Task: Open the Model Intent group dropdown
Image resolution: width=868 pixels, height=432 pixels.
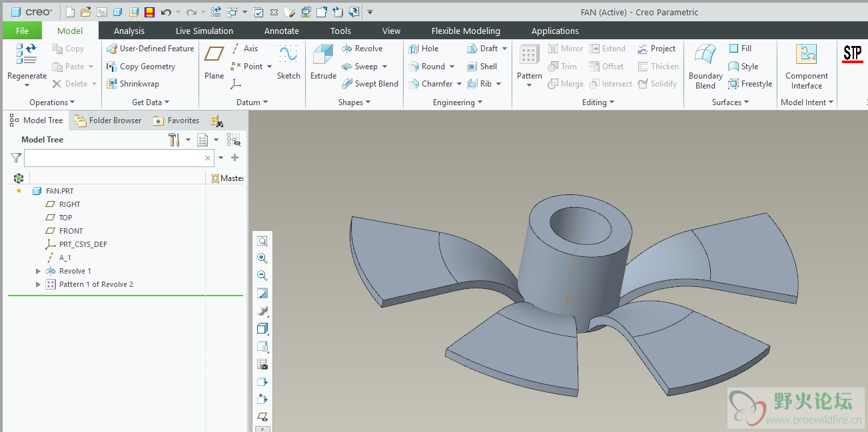Action: pos(807,103)
